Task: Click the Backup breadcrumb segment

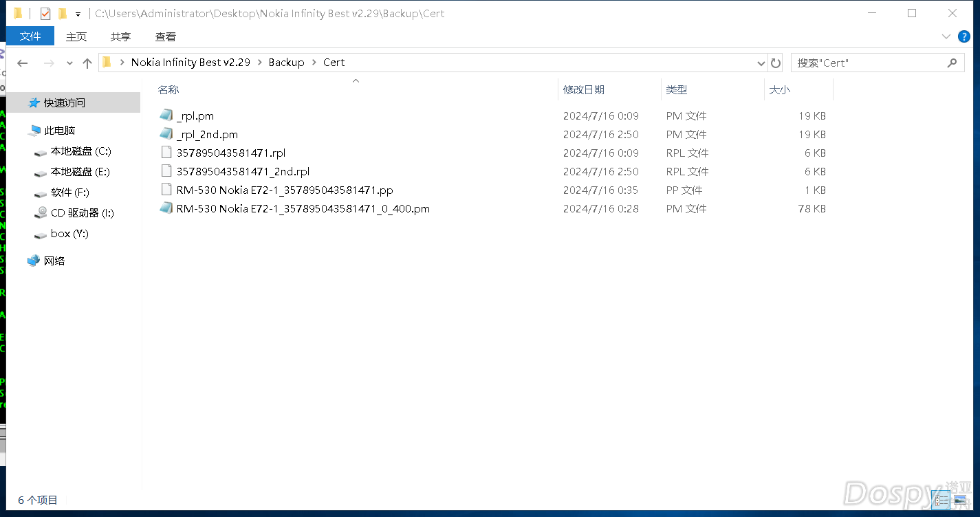Action: (x=286, y=63)
